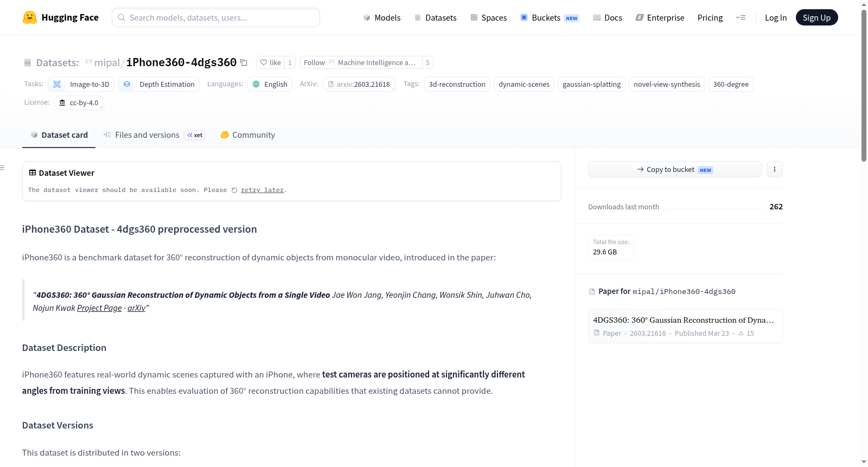The width and height of the screenshot is (868, 467).
Task: Open the arxiv:2603.21618 tag
Action: (359, 84)
